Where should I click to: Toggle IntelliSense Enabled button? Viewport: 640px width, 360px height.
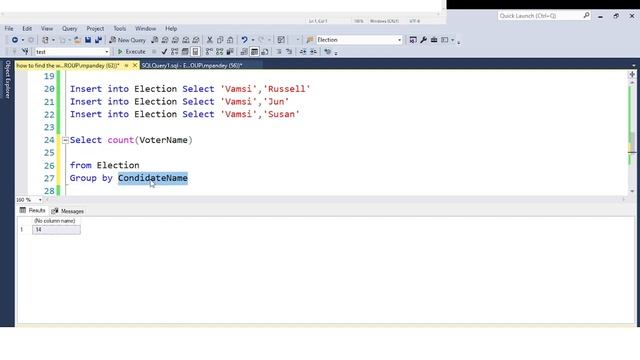click(x=196, y=52)
